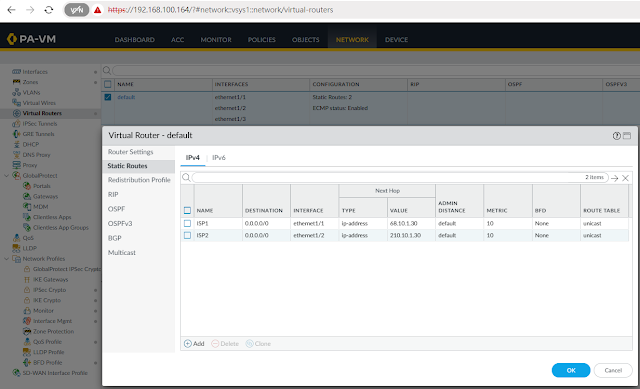Toggle dialog maximize icon in Virtual Router header
Viewport: 640px width, 389px height.
point(627,136)
